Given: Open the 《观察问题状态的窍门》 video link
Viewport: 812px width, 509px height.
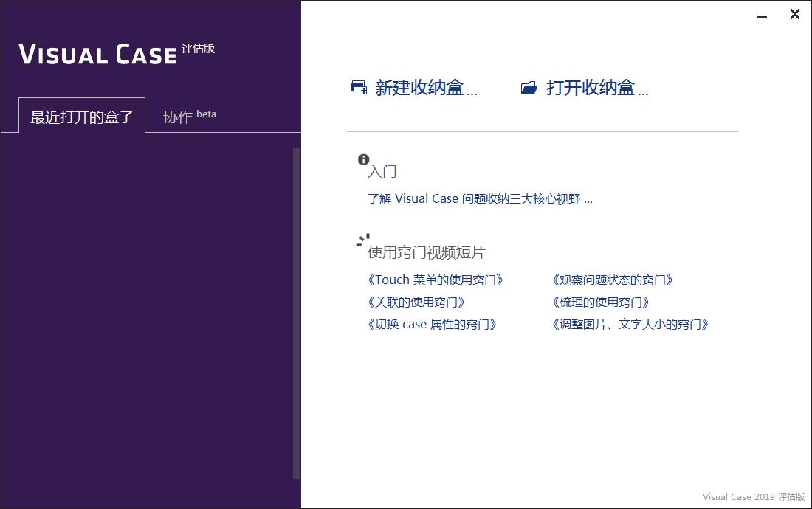Looking at the screenshot, I should pos(612,280).
